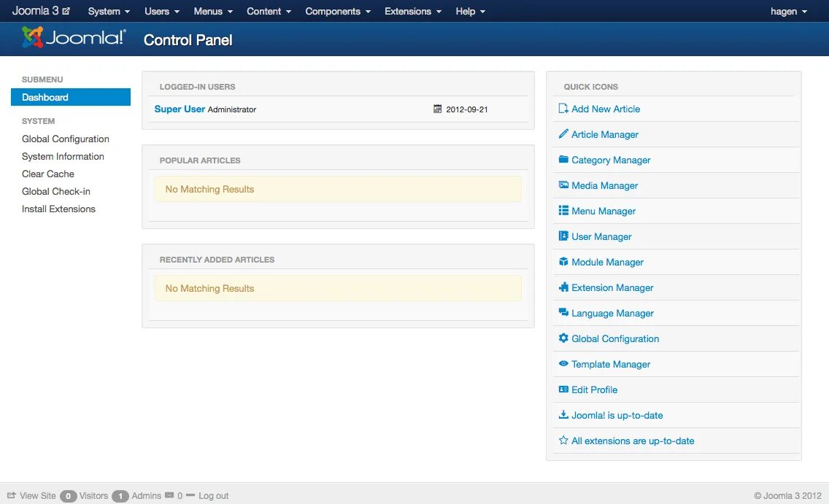Open the Module Manager link
The height and width of the screenshot is (504, 829).
coord(607,262)
